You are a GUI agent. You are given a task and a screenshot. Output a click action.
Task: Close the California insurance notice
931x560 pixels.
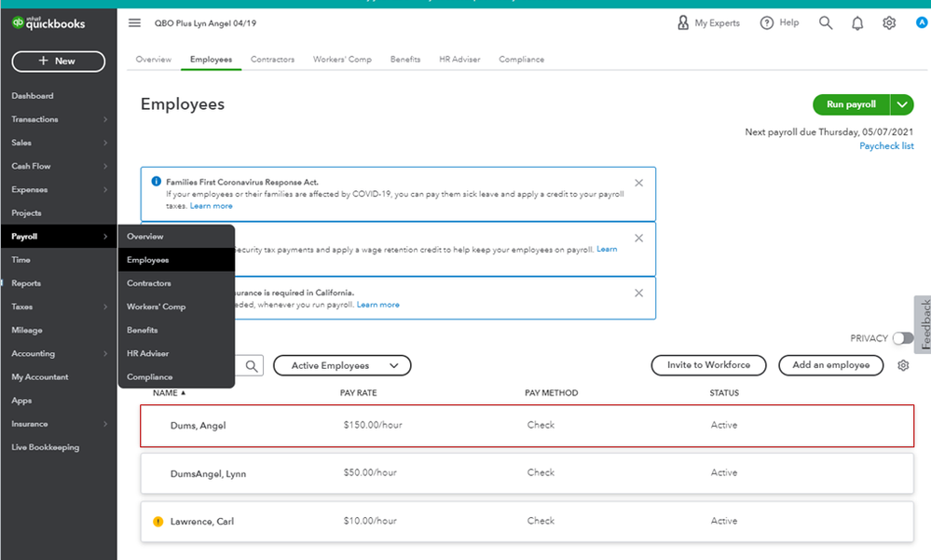639,293
